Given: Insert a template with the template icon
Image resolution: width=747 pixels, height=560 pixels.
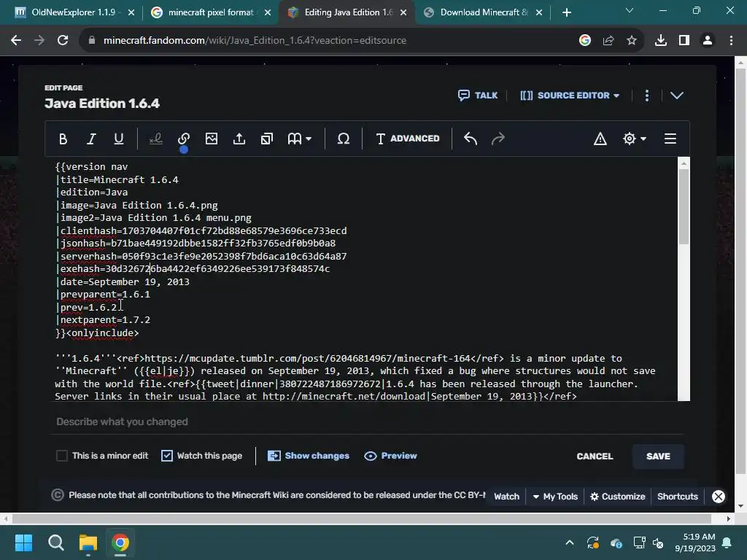Looking at the screenshot, I should 267,139.
